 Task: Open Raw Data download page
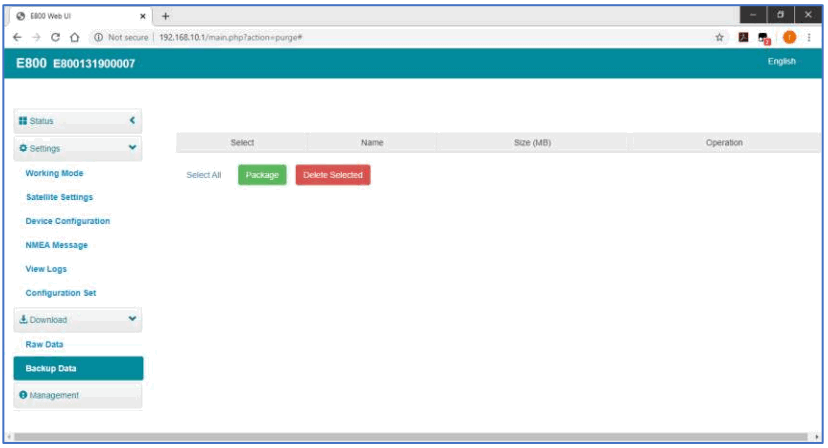44,344
